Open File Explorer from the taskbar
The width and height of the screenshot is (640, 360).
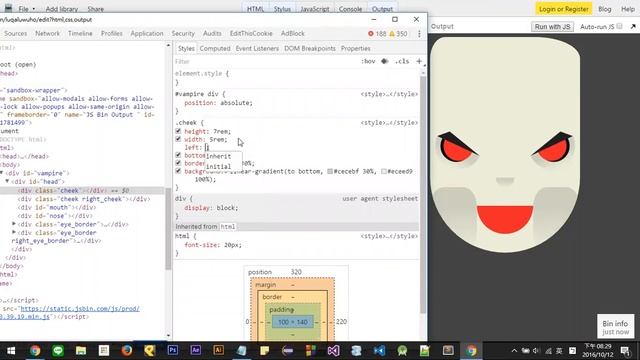coord(81,351)
